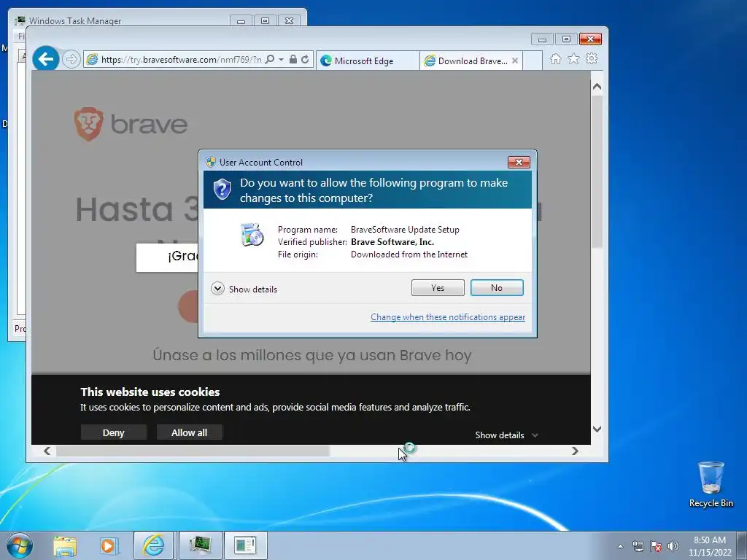Click the horizontal scrollbar left arrow
The image size is (747, 560).
click(47, 451)
